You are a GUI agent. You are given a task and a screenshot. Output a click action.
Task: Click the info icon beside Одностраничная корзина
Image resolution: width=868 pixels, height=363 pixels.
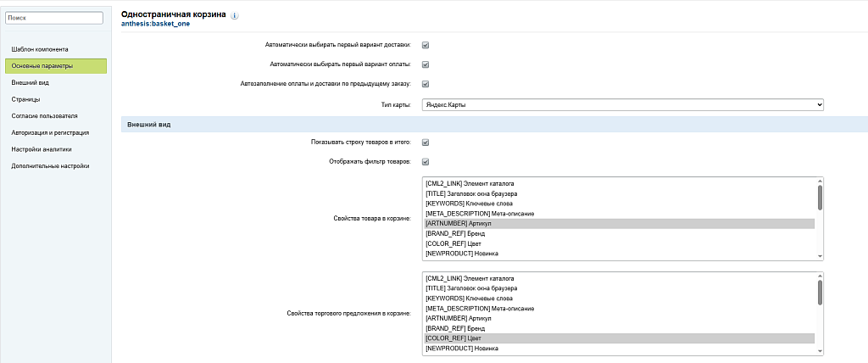pyautogui.click(x=235, y=15)
